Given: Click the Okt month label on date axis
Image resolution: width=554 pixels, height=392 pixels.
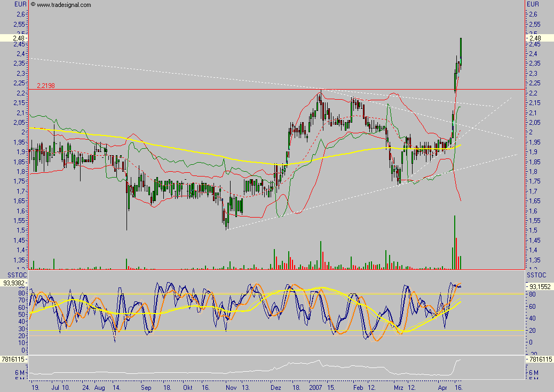Looking at the screenshot, I should tap(188, 388).
